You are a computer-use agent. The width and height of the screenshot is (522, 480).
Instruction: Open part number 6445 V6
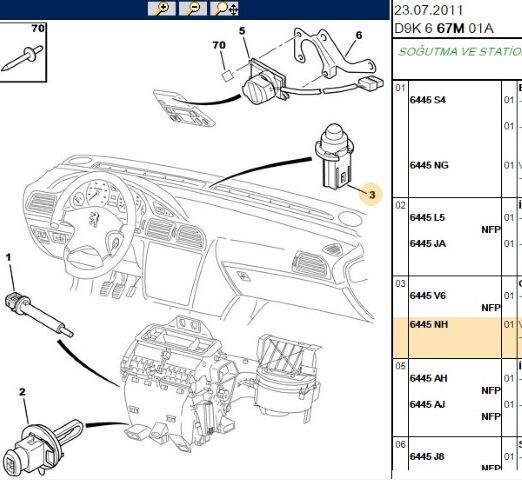tap(428, 296)
